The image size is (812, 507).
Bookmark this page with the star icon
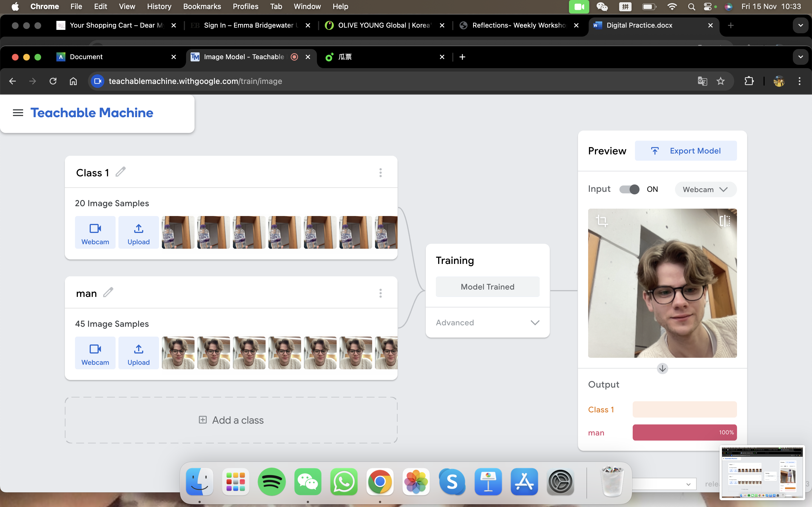click(x=720, y=81)
